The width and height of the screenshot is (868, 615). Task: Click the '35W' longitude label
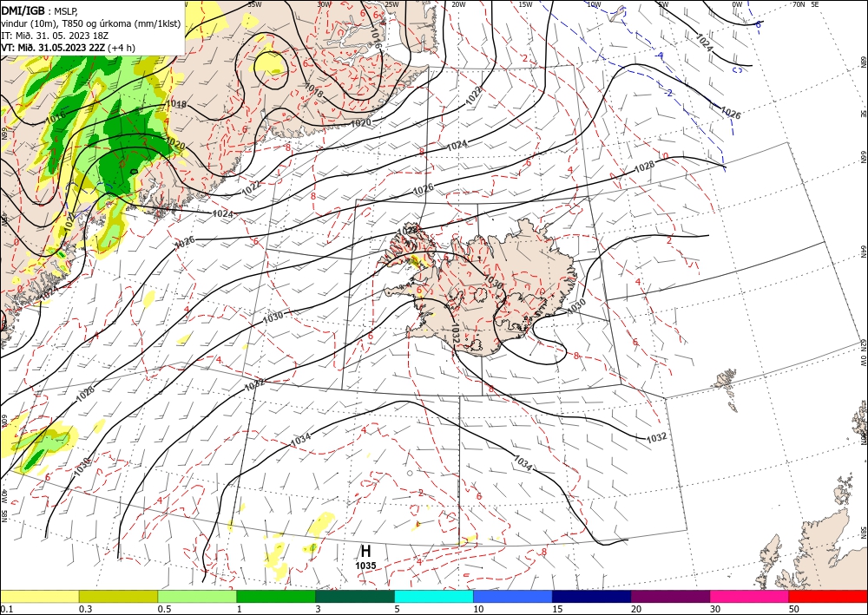(x=254, y=3)
